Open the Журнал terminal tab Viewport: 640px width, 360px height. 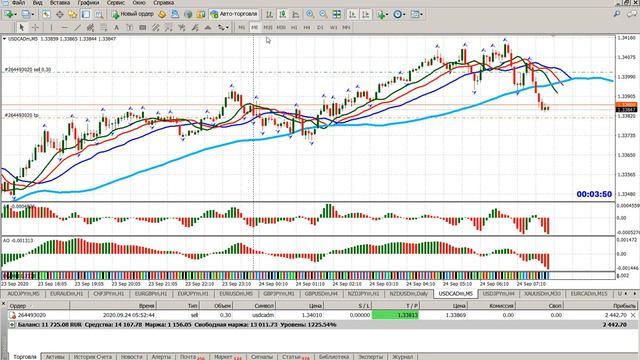click(402, 357)
